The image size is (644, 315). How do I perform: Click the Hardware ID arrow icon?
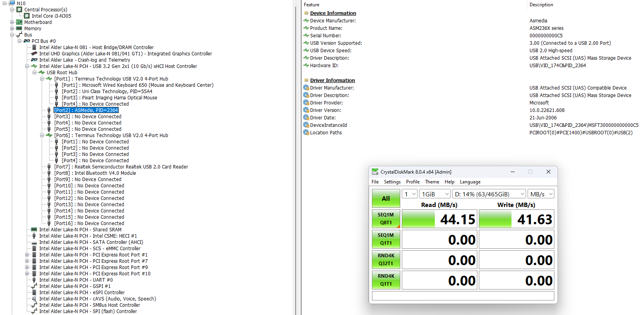point(306,65)
